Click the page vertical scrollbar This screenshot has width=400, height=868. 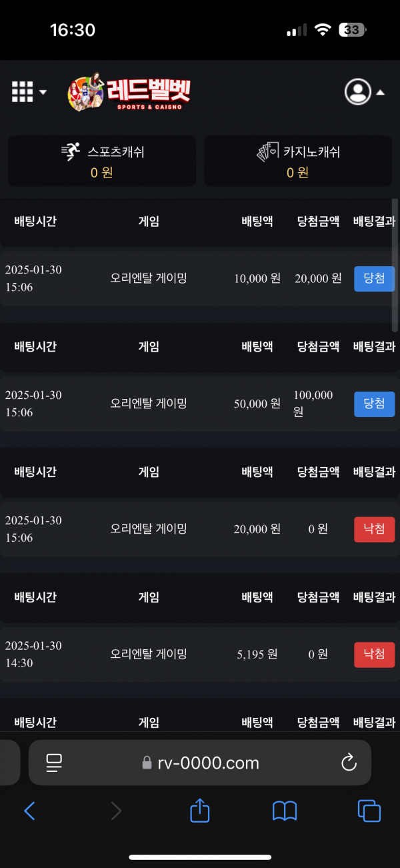[x=396, y=267]
